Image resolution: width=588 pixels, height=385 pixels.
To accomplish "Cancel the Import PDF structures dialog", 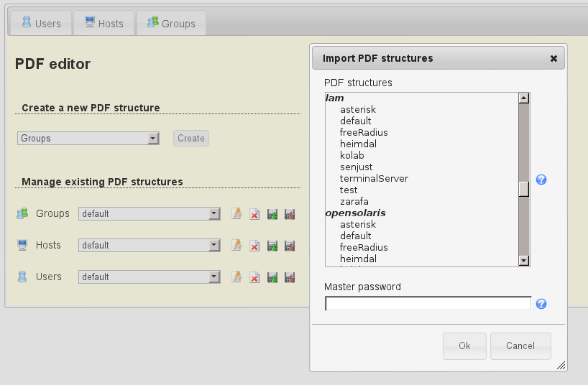I will pos(520,345).
